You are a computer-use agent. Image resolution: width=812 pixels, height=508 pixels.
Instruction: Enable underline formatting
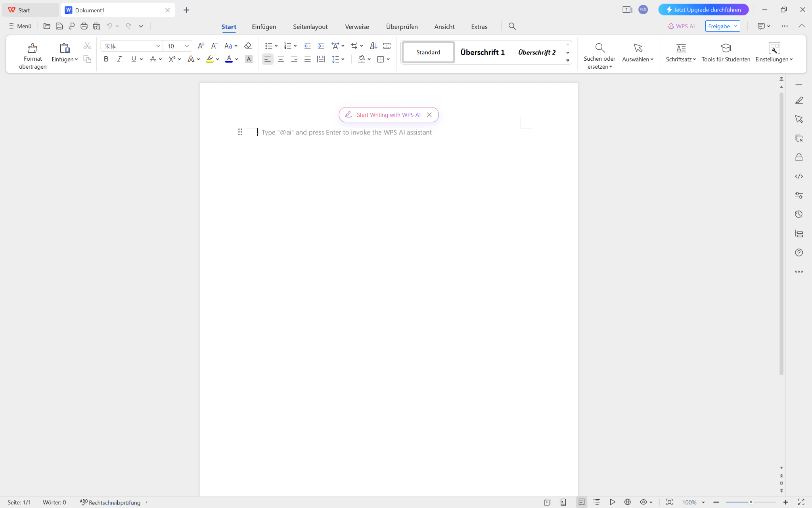[x=134, y=59]
